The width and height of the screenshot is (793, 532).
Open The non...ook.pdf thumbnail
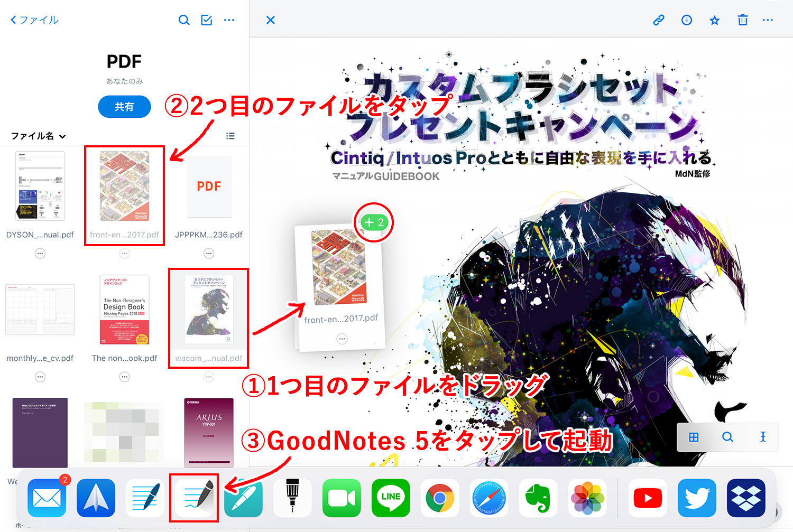pos(124,310)
